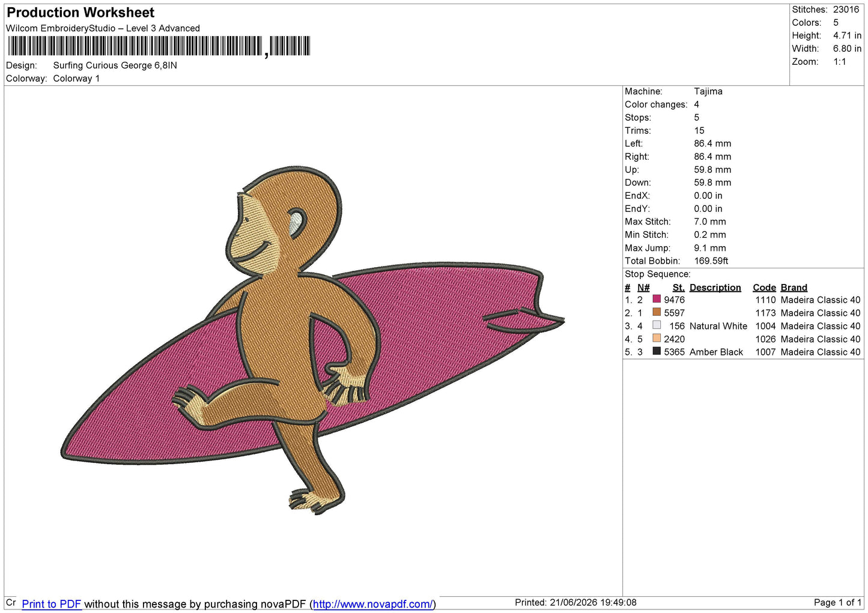Viewport: 868px width, 613px height.
Task: Click the Machine value Tajima
Action: pyautogui.click(x=708, y=91)
